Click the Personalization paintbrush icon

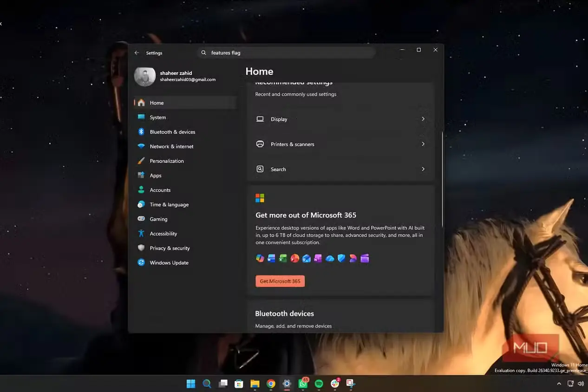pos(141,161)
